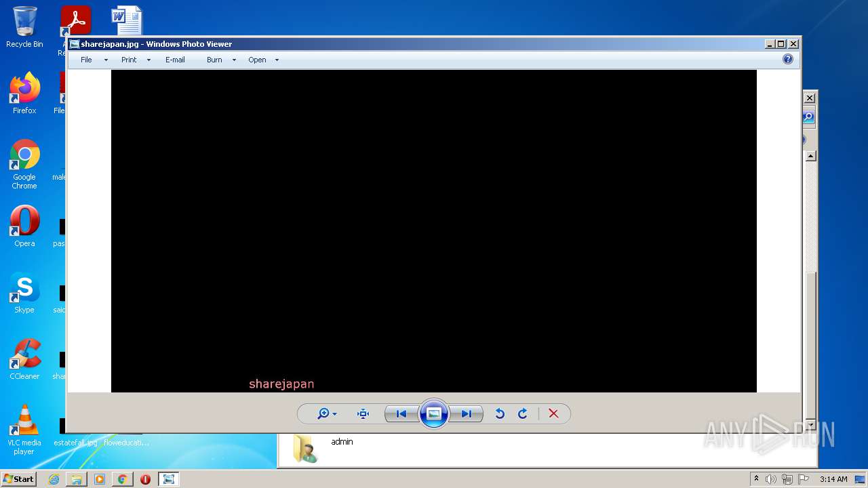Open the zoom control in Photo Viewer
This screenshot has width=868, height=488.
tap(327, 413)
